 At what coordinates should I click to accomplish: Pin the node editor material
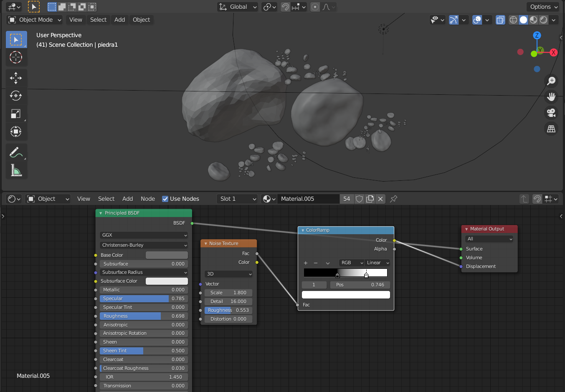393,199
